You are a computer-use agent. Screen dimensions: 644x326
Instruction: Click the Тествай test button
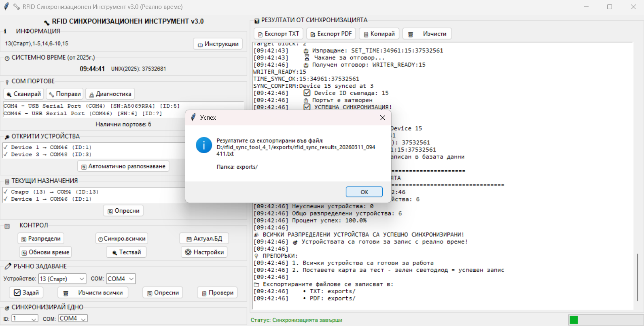click(x=126, y=252)
